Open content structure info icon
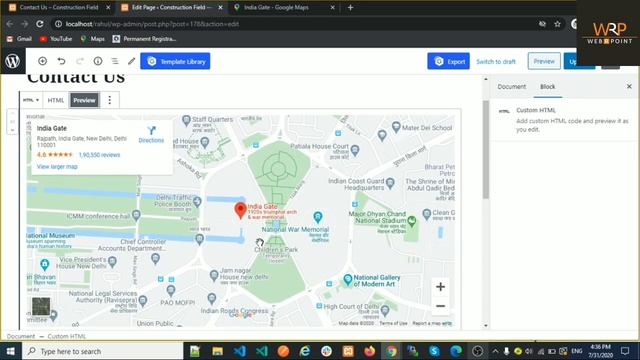The width and height of the screenshot is (640, 360). click(98, 61)
